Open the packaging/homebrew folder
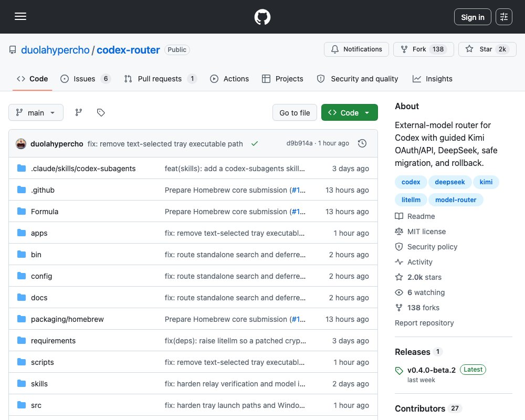525x420 pixels. [x=67, y=319]
